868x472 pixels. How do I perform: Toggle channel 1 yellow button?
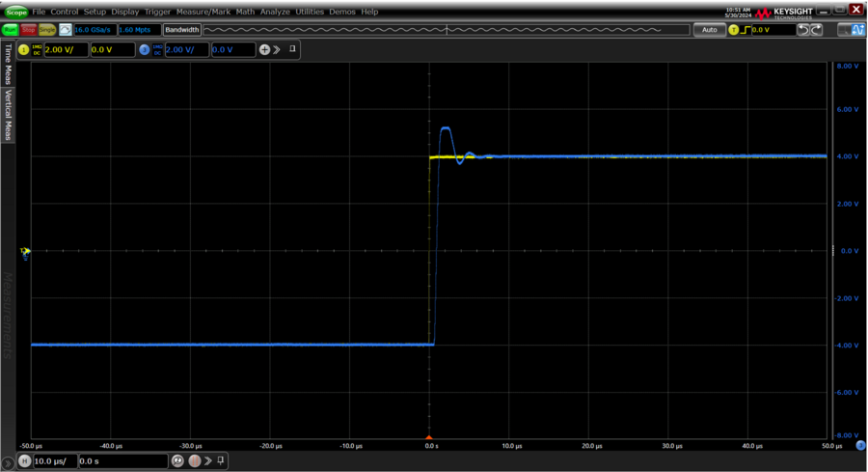pos(24,49)
